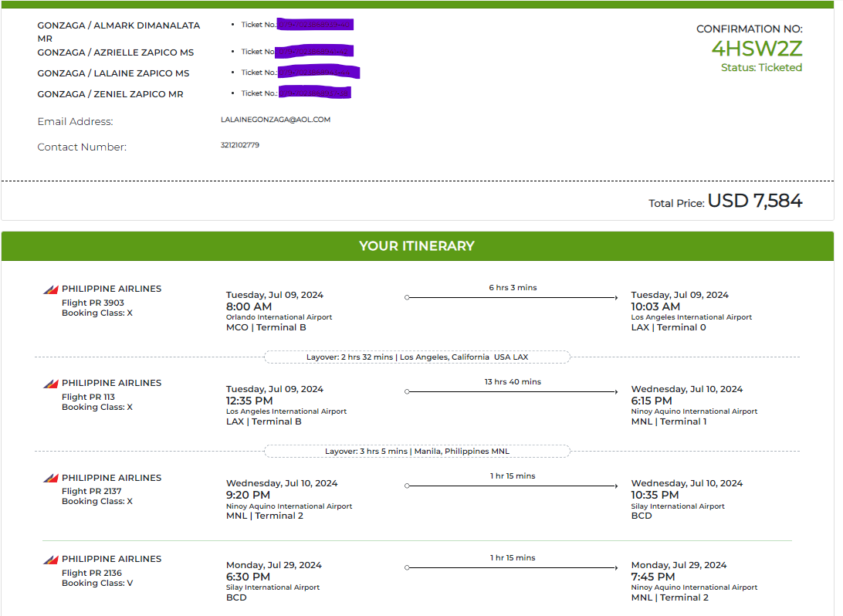843x616 pixels.
Task: Select passenger name GONZAGA / LALAINE ZAPICO MS
Action: click(x=113, y=73)
